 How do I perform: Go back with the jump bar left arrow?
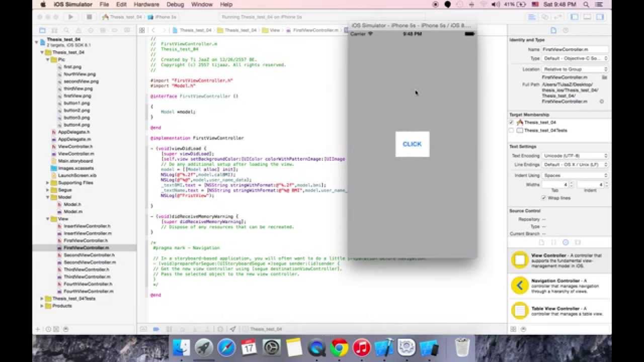tap(153, 30)
